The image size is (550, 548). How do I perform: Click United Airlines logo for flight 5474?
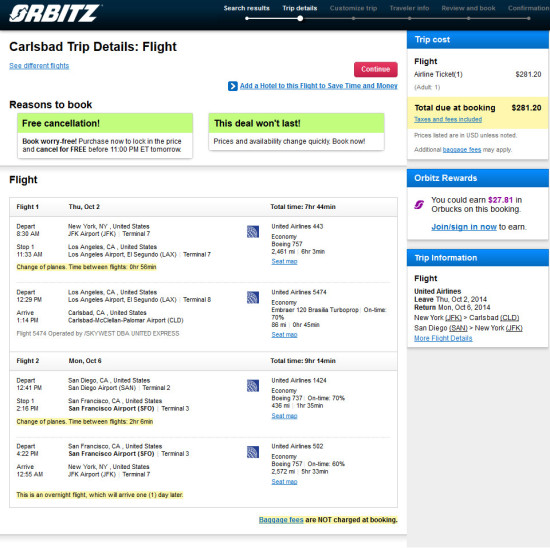click(253, 297)
